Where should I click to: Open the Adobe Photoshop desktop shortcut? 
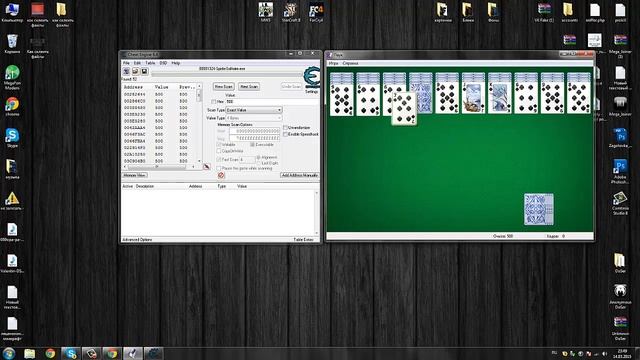point(620,171)
